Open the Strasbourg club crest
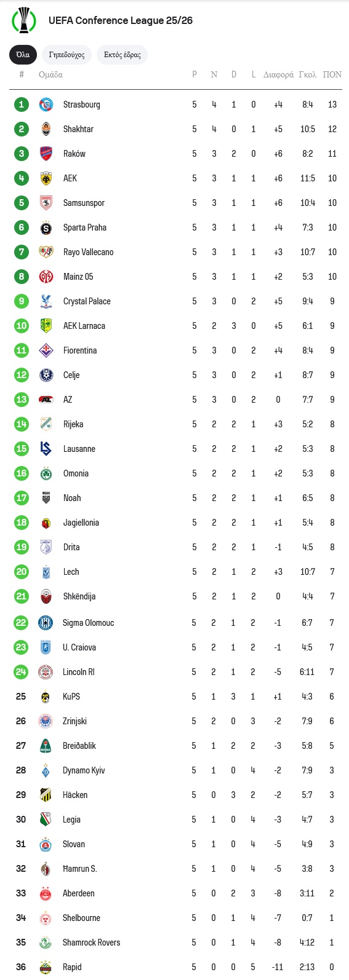Screen dimensions: 349x980 pos(46,105)
